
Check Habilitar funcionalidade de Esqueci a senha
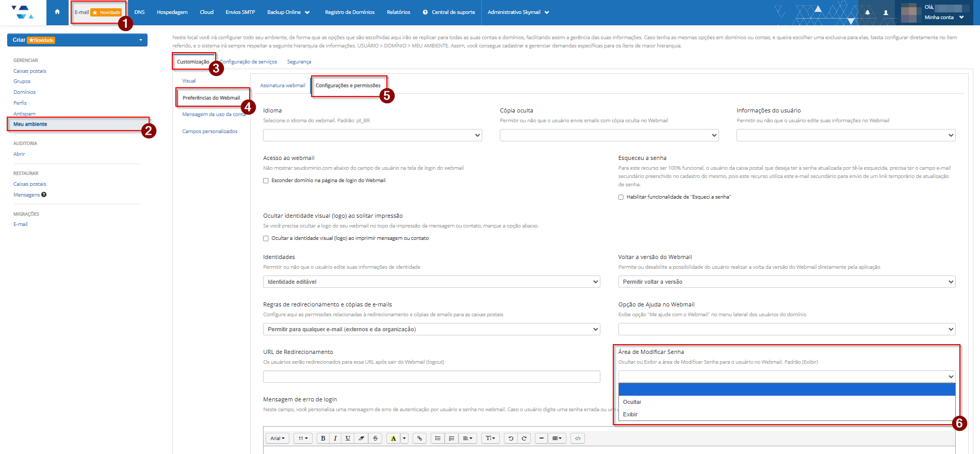coord(621,197)
